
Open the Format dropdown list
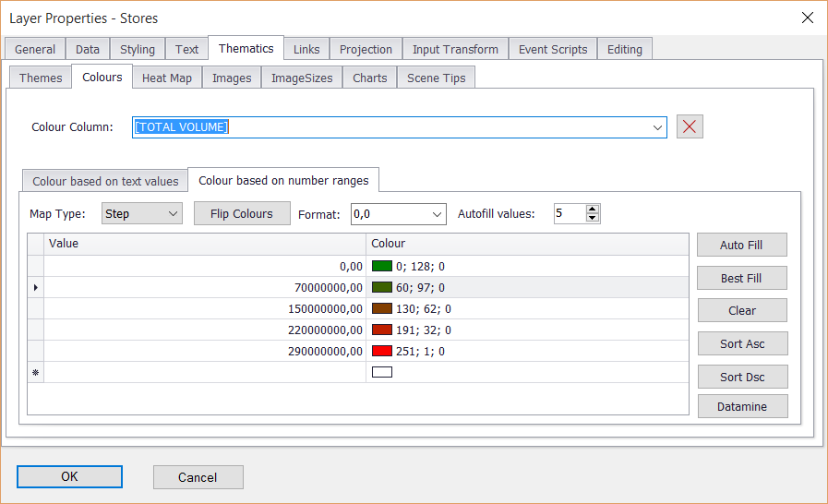(x=437, y=214)
